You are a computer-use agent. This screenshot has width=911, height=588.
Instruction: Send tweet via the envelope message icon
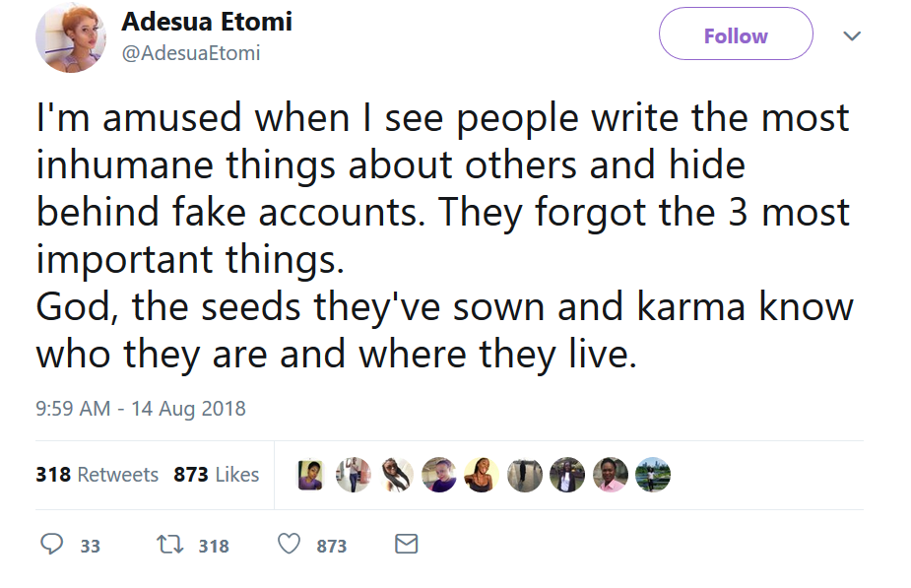point(406,544)
